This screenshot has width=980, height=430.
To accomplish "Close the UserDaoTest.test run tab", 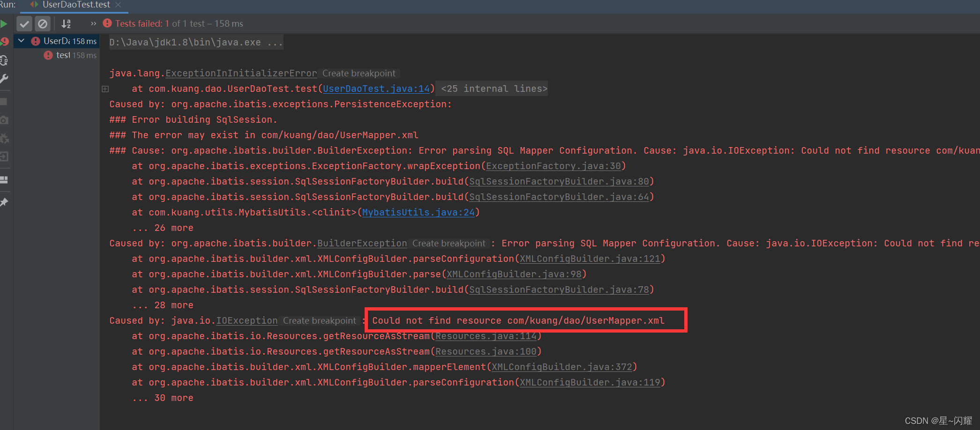I will [x=118, y=5].
